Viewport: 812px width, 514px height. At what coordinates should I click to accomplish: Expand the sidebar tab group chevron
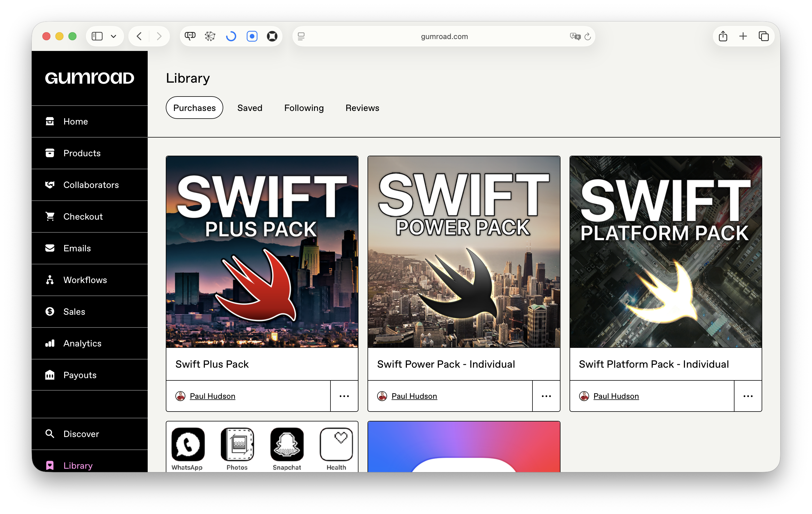click(114, 36)
